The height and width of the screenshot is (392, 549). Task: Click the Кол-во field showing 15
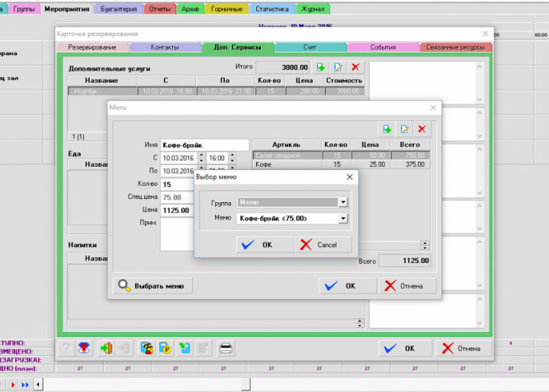point(178,185)
